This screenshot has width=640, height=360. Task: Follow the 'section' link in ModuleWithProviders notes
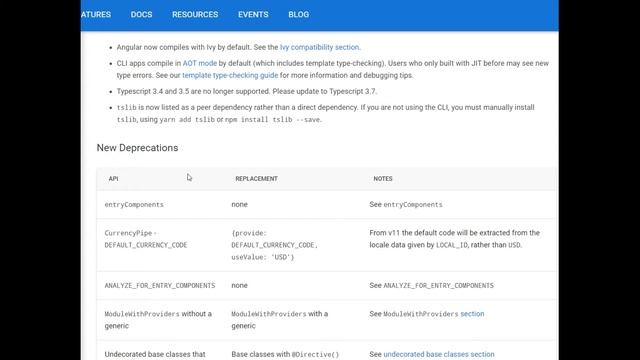point(472,314)
